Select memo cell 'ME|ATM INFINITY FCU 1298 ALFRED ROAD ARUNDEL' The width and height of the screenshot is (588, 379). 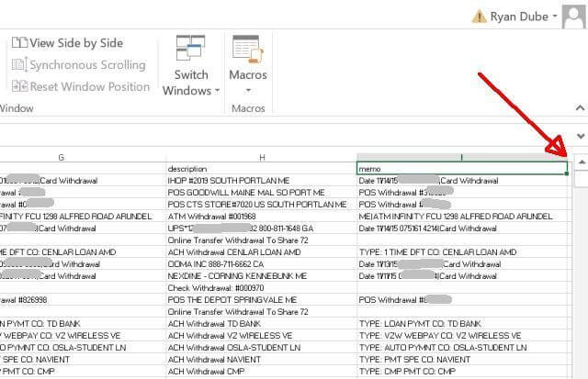(462, 217)
